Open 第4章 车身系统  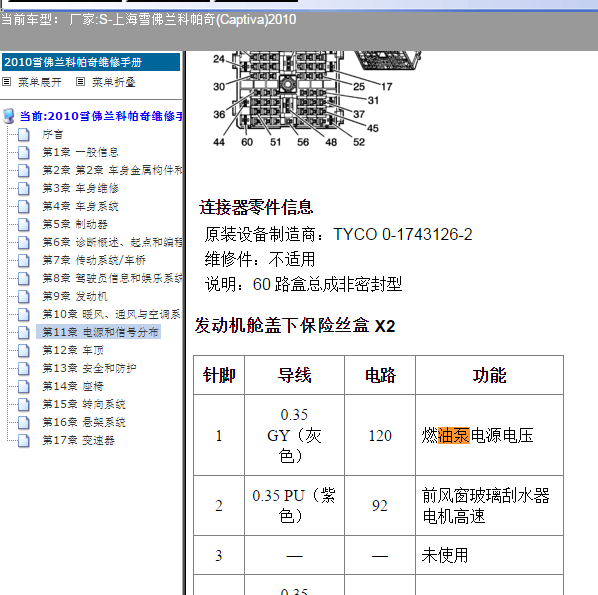(80, 206)
